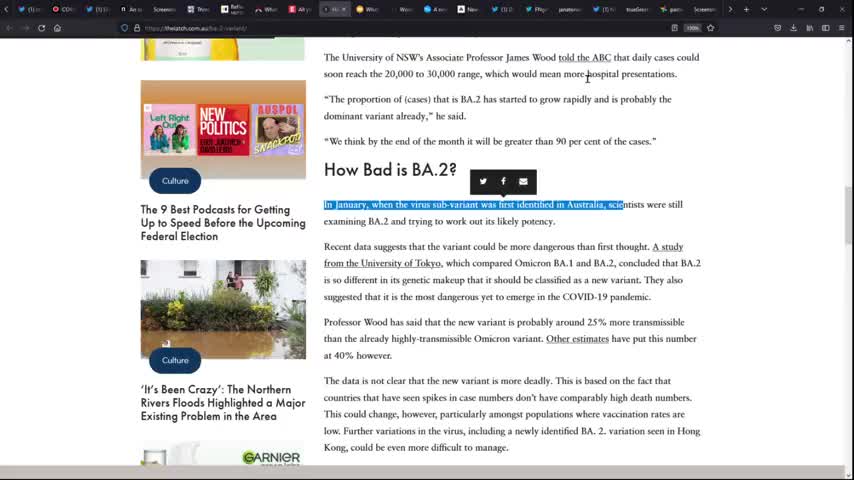Open Culture tag on podcasts article
Viewport: 854px width, 480px height.
click(x=175, y=181)
